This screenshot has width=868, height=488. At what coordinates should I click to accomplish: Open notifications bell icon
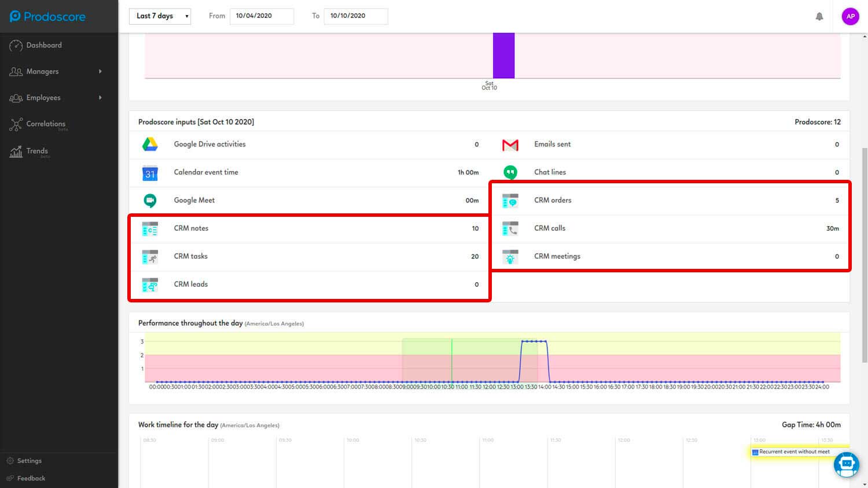(819, 16)
